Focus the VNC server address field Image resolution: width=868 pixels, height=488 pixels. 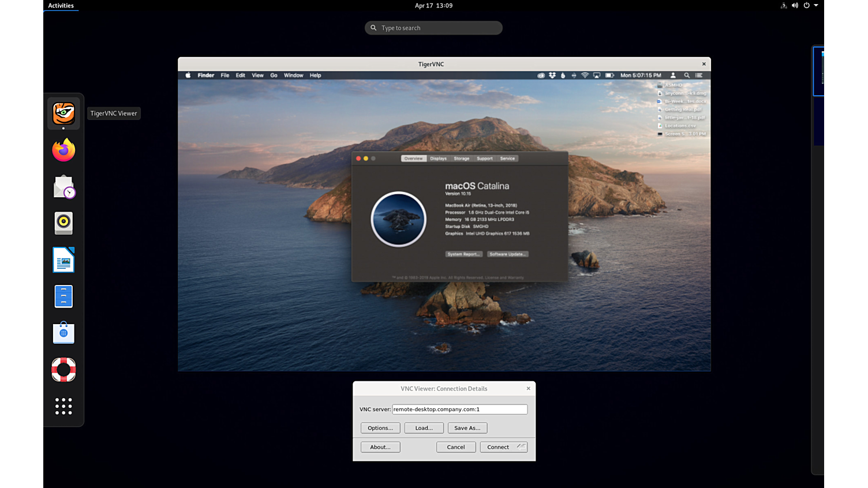459,409
